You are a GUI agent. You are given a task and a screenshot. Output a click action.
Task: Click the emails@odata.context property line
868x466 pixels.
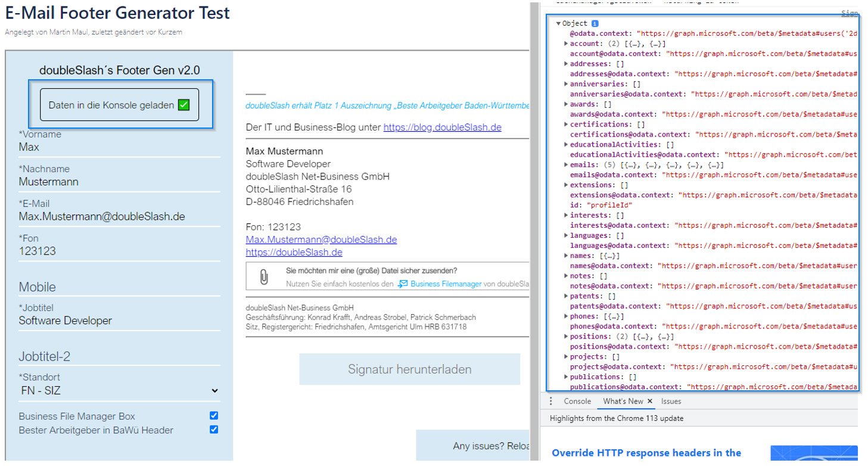point(714,175)
